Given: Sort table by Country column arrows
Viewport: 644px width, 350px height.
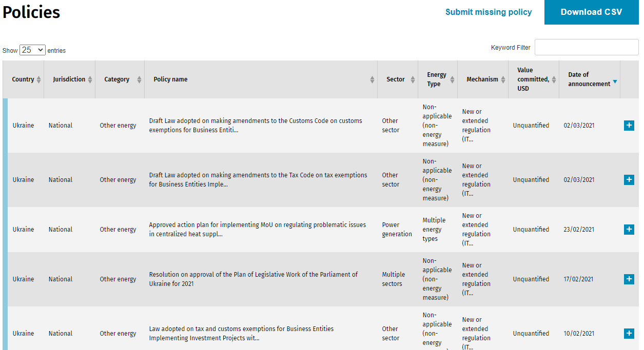Looking at the screenshot, I should 38,79.
